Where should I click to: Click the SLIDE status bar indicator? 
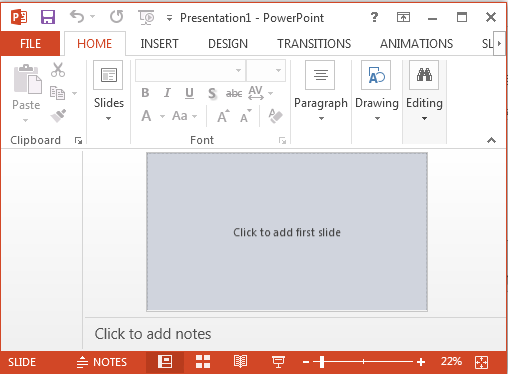22,362
